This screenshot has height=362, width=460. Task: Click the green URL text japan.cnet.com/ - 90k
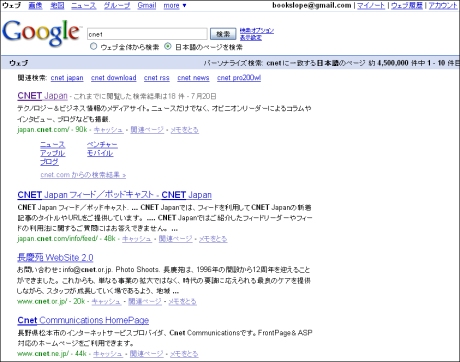(x=52, y=130)
